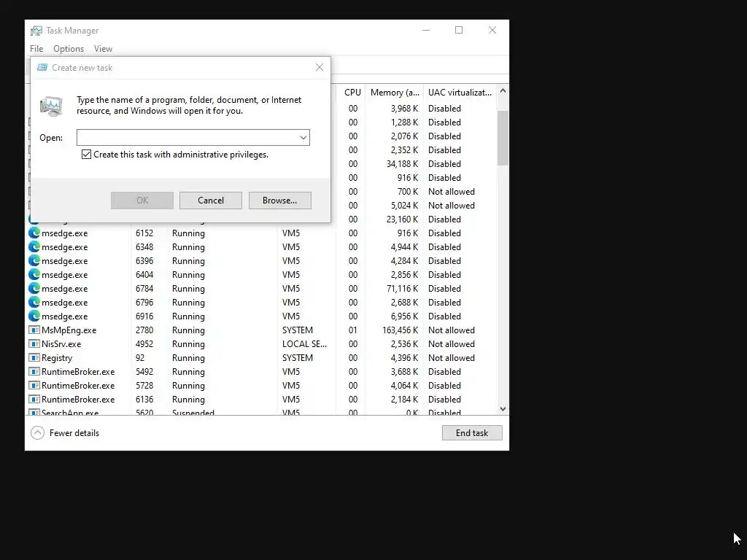Click the 71,116 K memory value
The height and width of the screenshot is (560, 747).
[x=403, y=288]
